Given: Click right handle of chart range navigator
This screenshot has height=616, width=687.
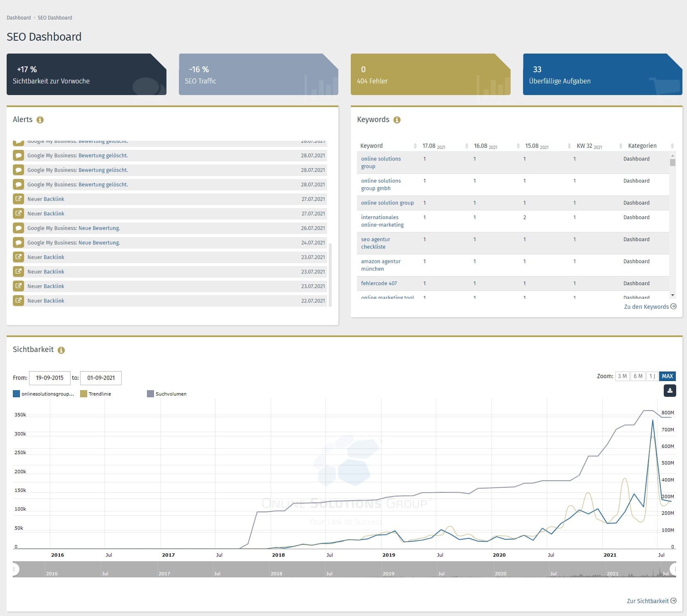Looking at the screenshot, I should click(673, 569).
